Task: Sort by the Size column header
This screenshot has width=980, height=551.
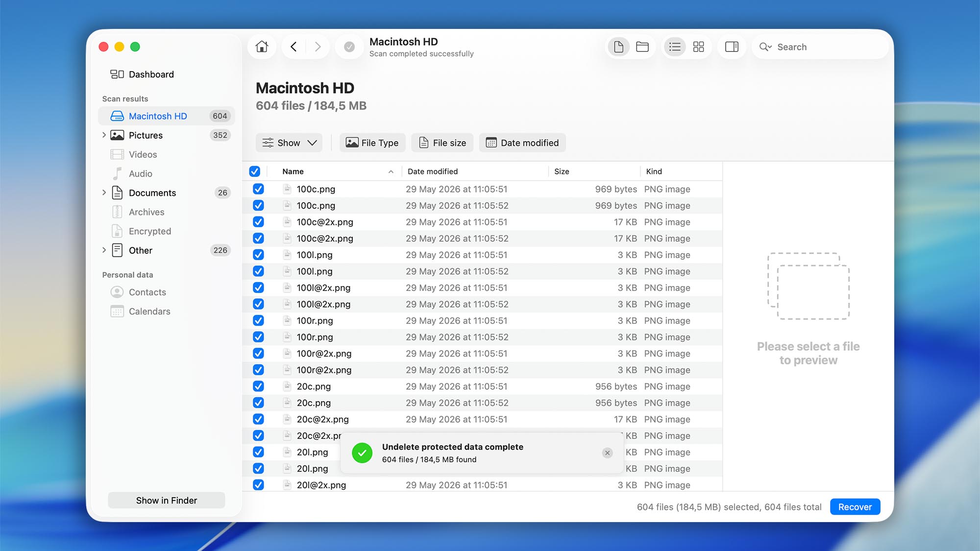Action: pos(594,171)
